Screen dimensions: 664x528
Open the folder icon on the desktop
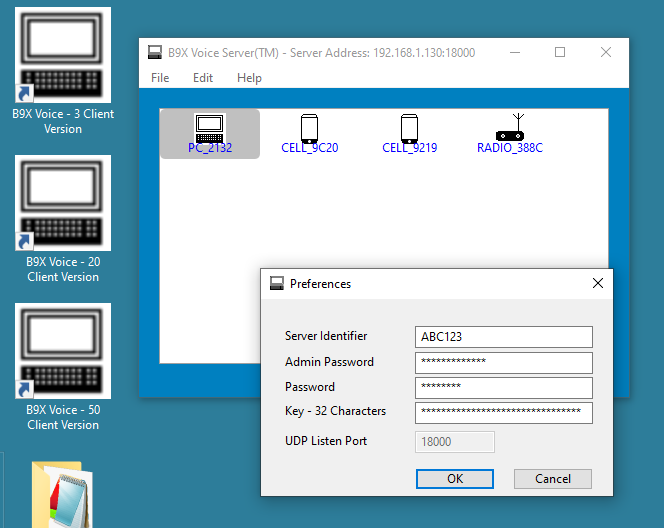point(62,495)
